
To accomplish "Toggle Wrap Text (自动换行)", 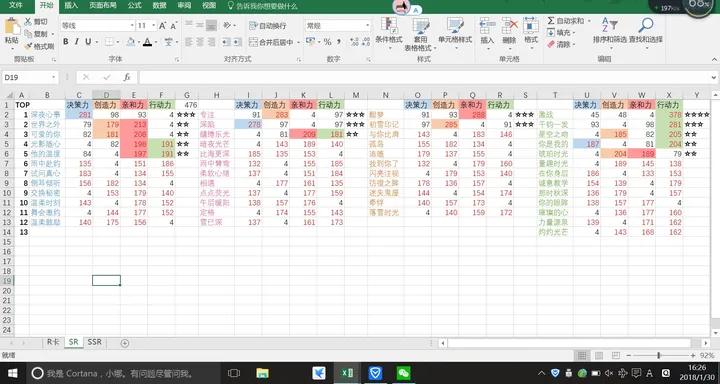I will pos(268,26).
